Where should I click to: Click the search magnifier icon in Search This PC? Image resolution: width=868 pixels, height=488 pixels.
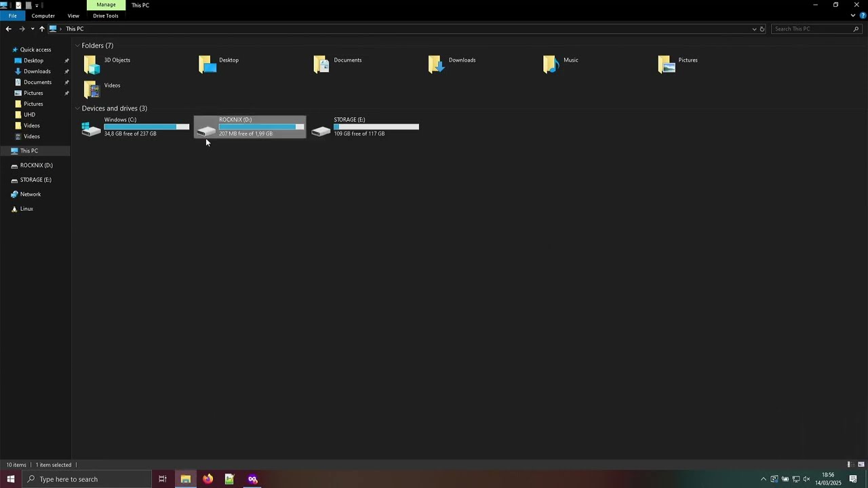click(856, 29)
